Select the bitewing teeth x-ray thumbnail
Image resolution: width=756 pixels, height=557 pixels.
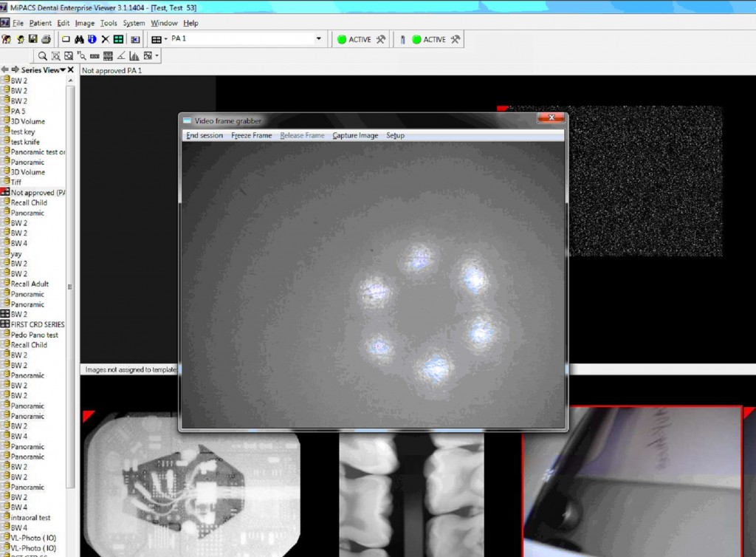pos(411,495)
